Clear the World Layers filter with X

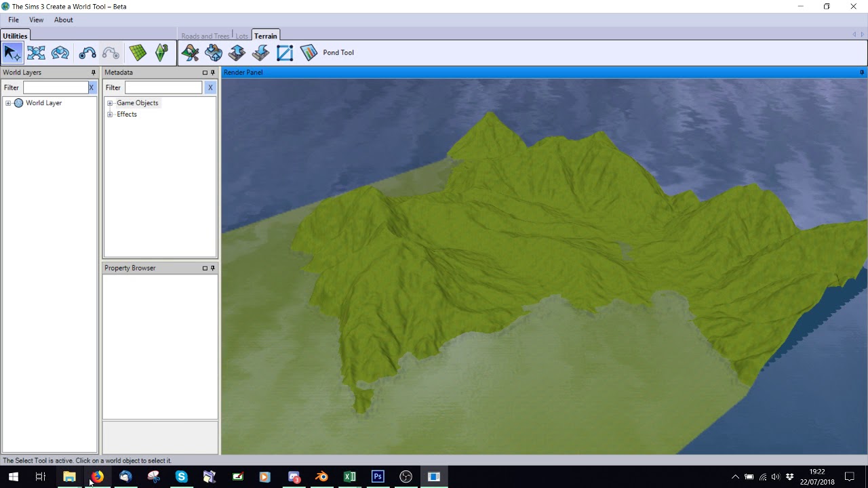point(92,87)
